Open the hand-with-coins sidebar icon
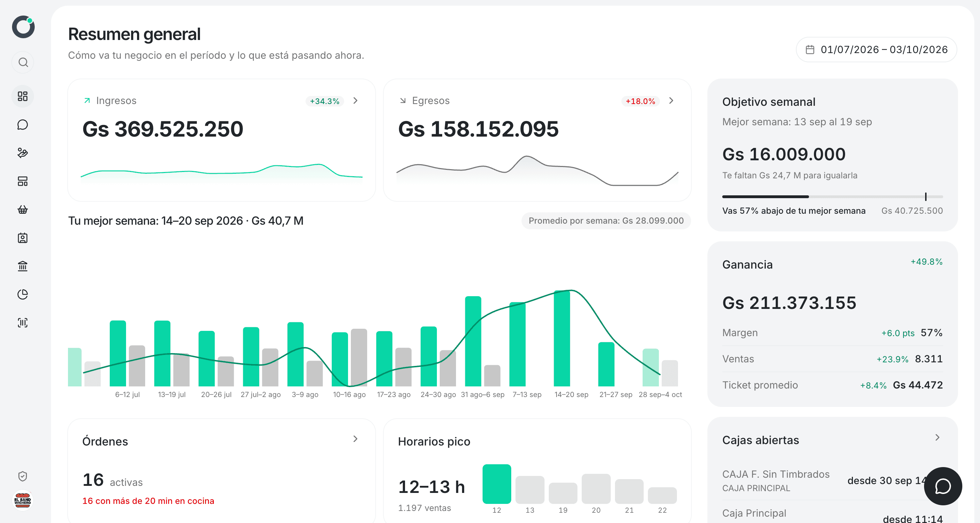 [23, 153]
